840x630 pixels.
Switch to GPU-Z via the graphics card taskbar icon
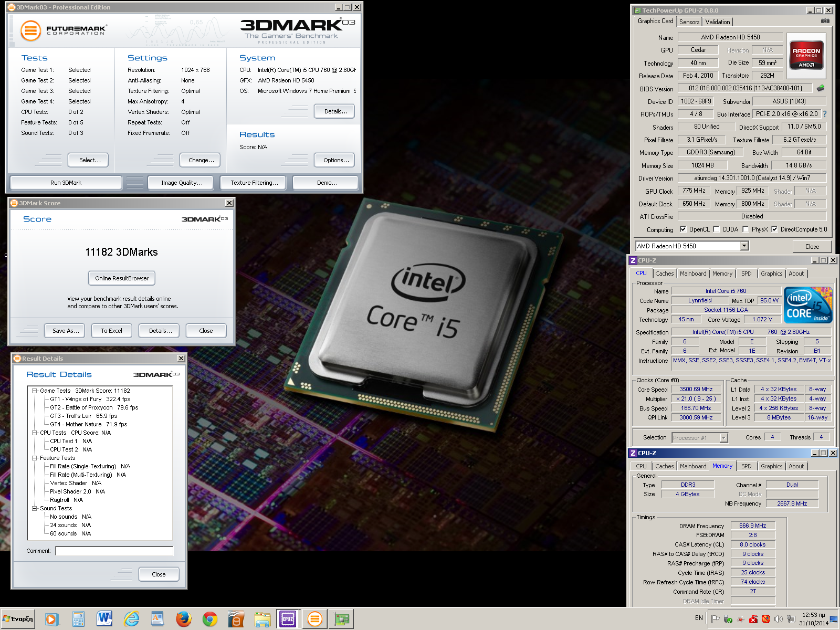point(342,619)
